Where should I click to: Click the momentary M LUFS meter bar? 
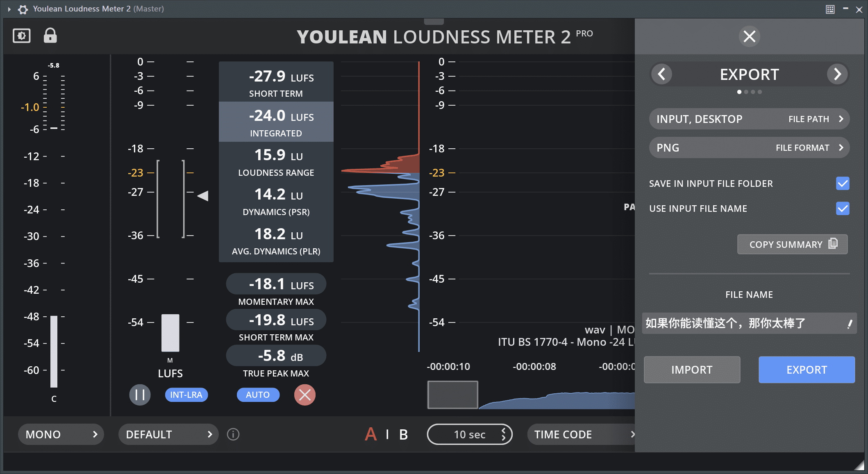point(170,333)
